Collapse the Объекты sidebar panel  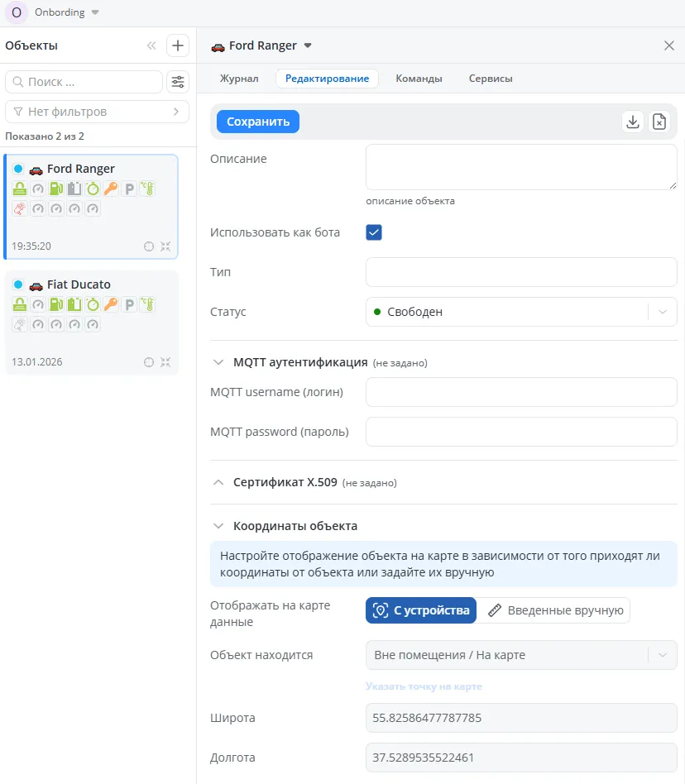coord(151,45)
